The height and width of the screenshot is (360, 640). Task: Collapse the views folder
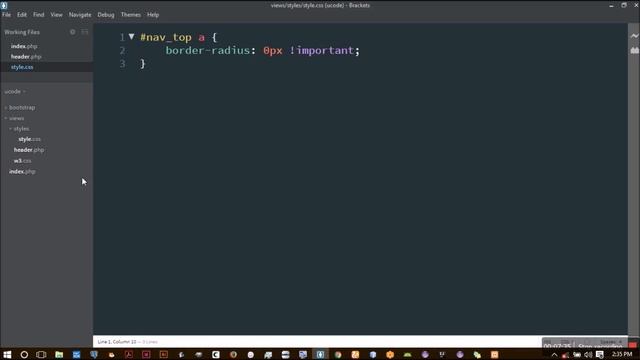16,118
